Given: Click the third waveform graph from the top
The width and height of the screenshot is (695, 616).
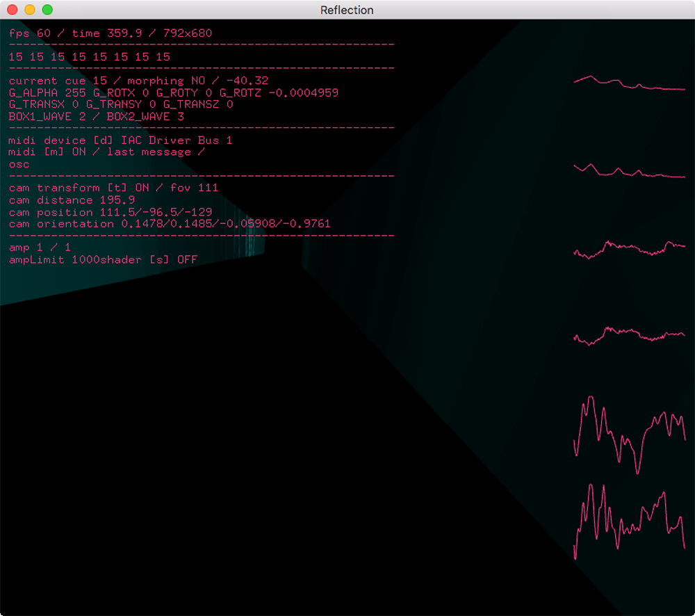Looking at the screenshot, I should 629,249.
